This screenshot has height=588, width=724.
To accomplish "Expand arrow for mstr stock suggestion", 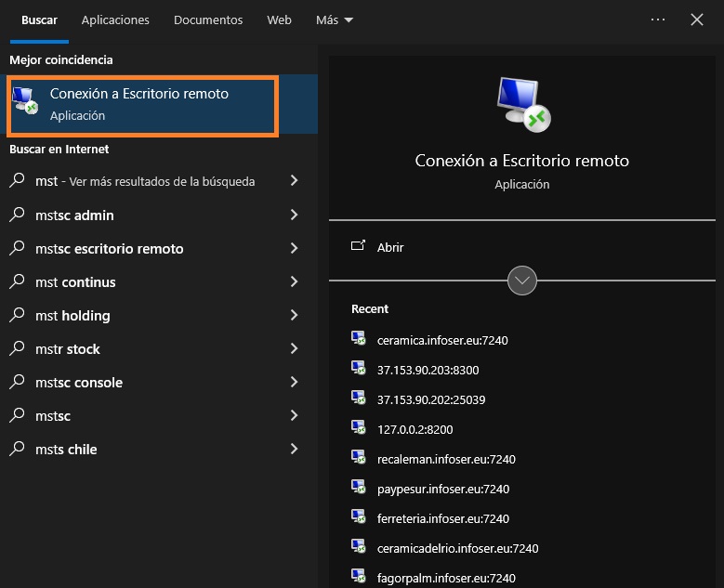I will (294, 348).
